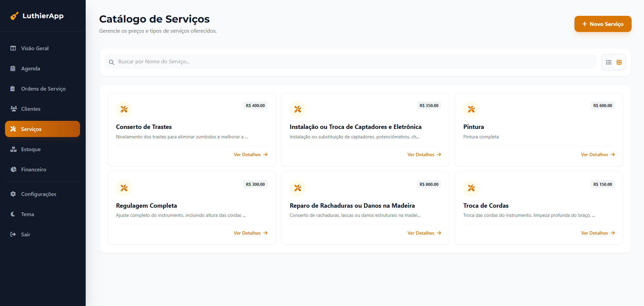This screenshot has width=644, height=306.
Task: Open Ver Detalhes for Instalação de Captadores
Action: click(424, 155)
